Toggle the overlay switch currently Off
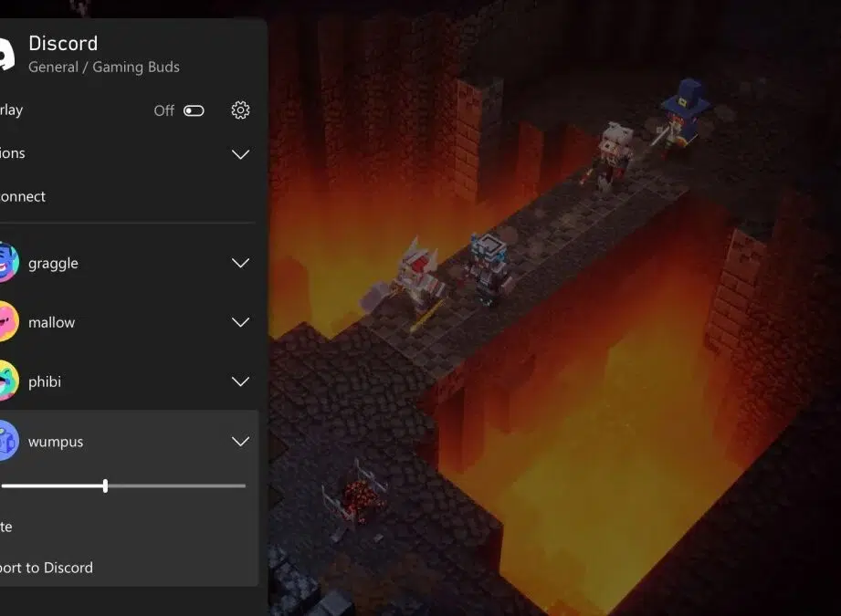Viewport: 841px width, 616px height. coord(194,110)
